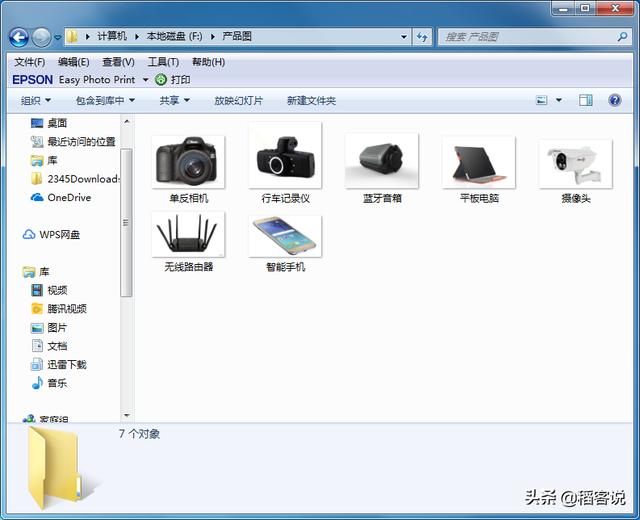This screenshot has height=520, width=640.
Task: Click 本地磁盘 (F:) in the address path
Action: click(x=174, y=36)
